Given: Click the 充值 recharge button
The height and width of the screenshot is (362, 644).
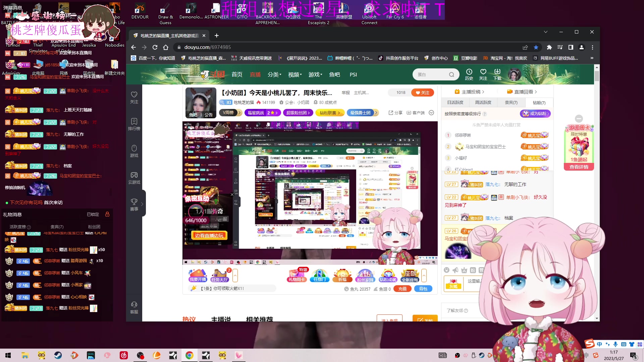Looking at the screenshot, I should (402, 289).
